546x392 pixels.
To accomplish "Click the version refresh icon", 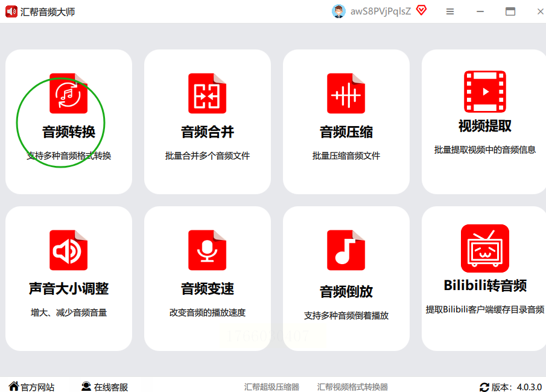I will coord(484,387).
